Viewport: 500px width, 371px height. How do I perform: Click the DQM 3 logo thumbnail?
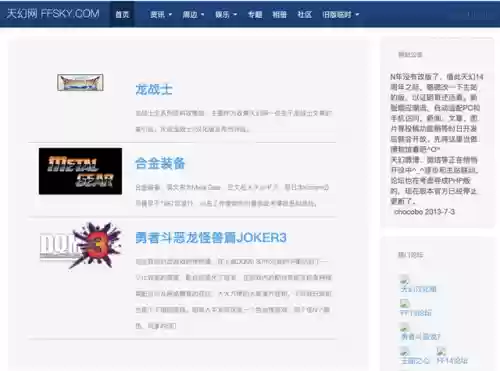[x=80, y=245]
